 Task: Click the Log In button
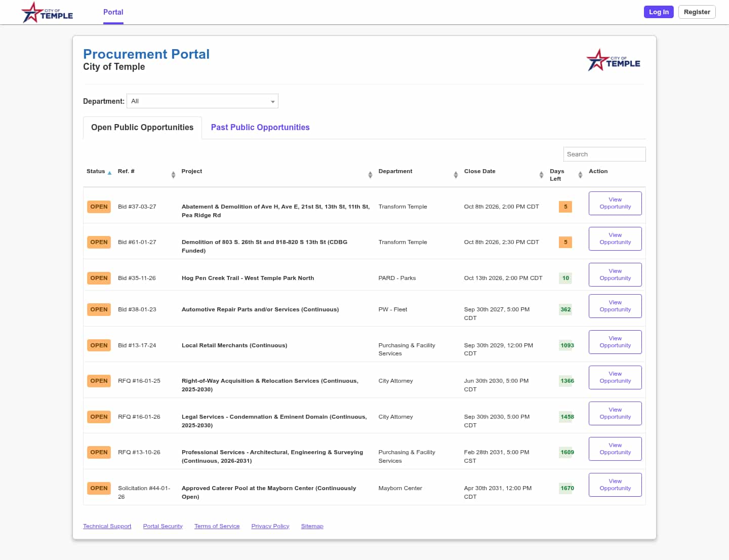click(659, 12)
